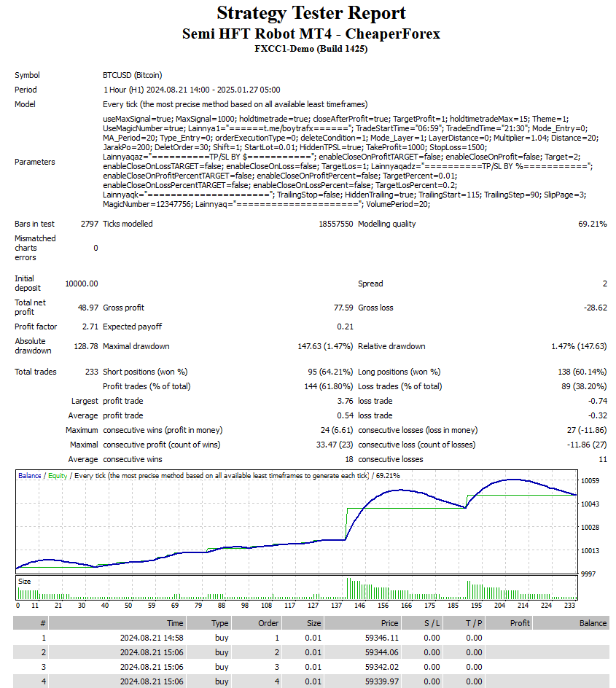Image resolution: width=616 pixels, height=688 pixels.
Task: Select the initial deposit value "10000.00"
Action: pos(82,284)
